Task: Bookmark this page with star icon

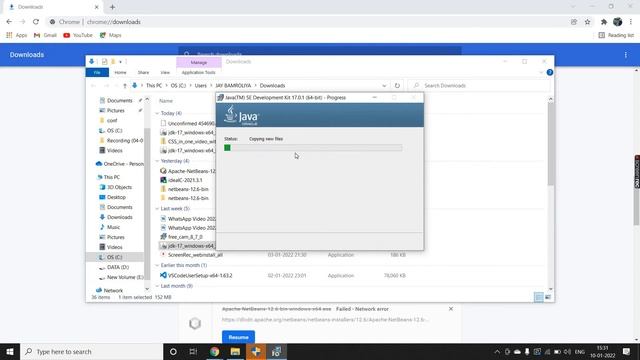Action: 587,22
